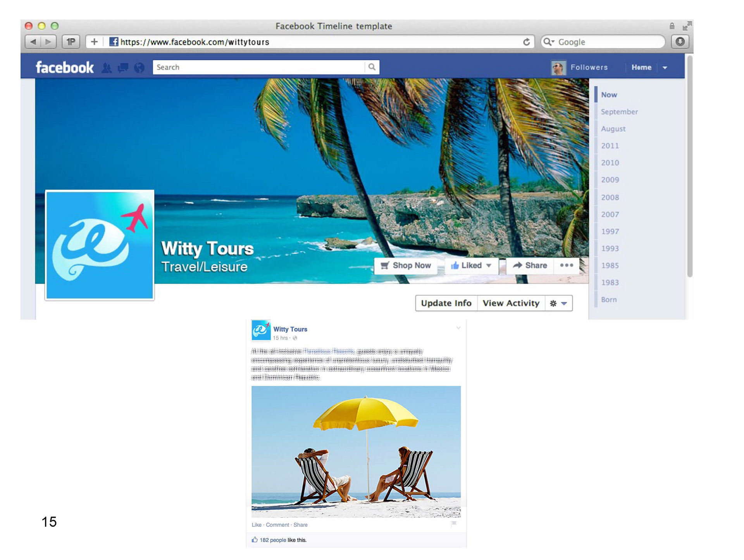Click the Witty Tours large profile picture

(100, 245)
